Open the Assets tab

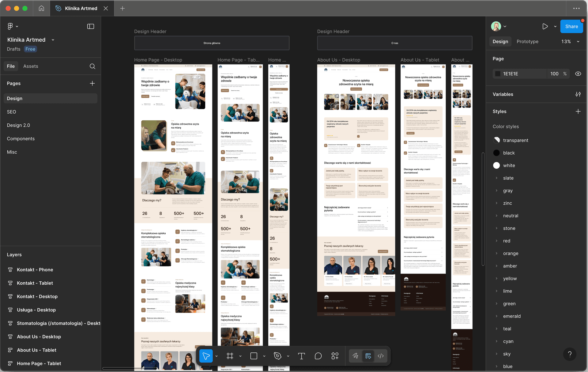(31, 66)
